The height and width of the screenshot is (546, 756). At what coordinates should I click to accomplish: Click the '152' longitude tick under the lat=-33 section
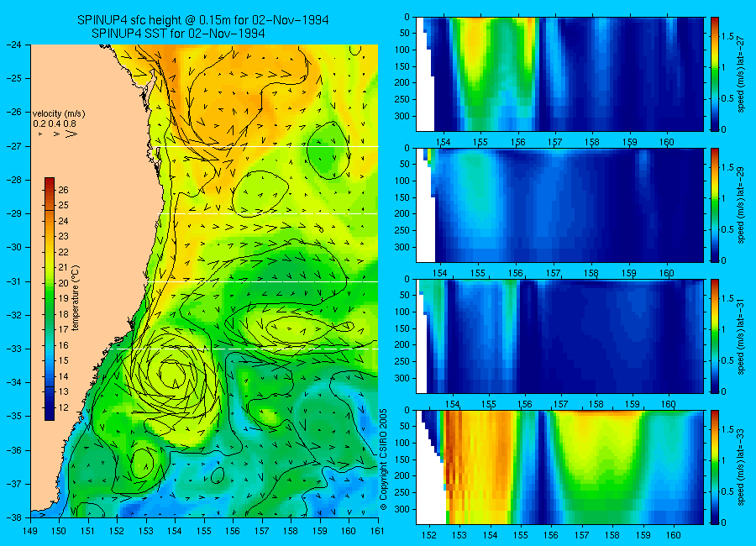point(428,535)
